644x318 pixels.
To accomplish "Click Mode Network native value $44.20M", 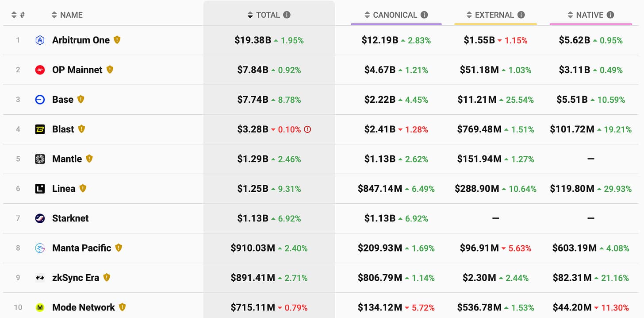I will pyautogui.click(x=572, y=307).
